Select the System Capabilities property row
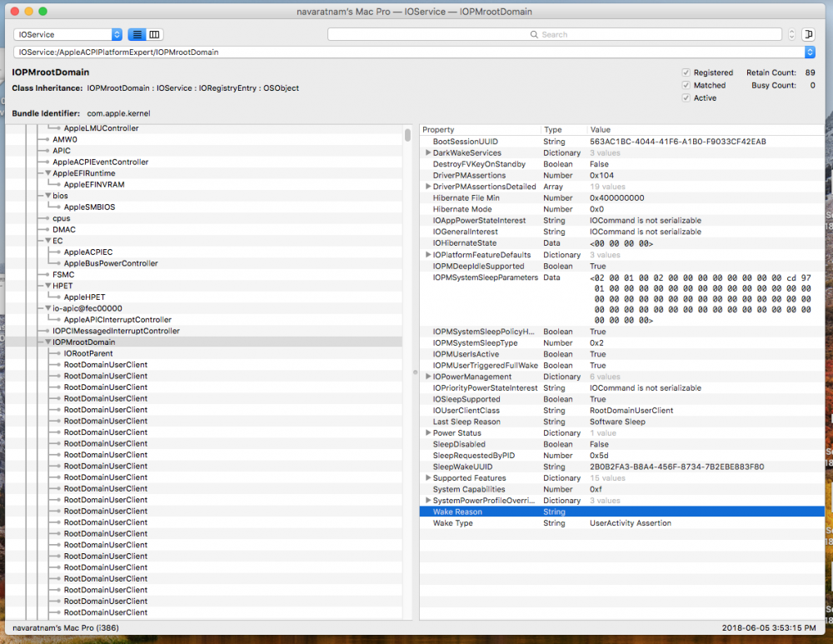This screenshot has height=644, width=833. coord(622,489)
